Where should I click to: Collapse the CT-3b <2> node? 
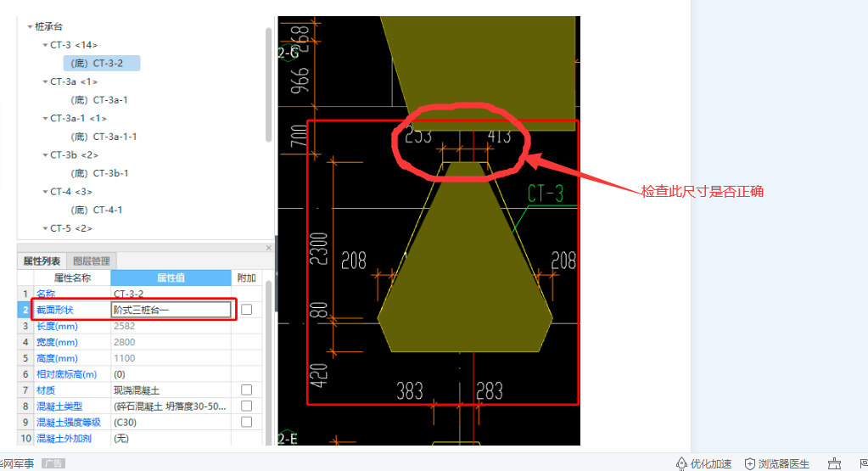click(45, 155)
